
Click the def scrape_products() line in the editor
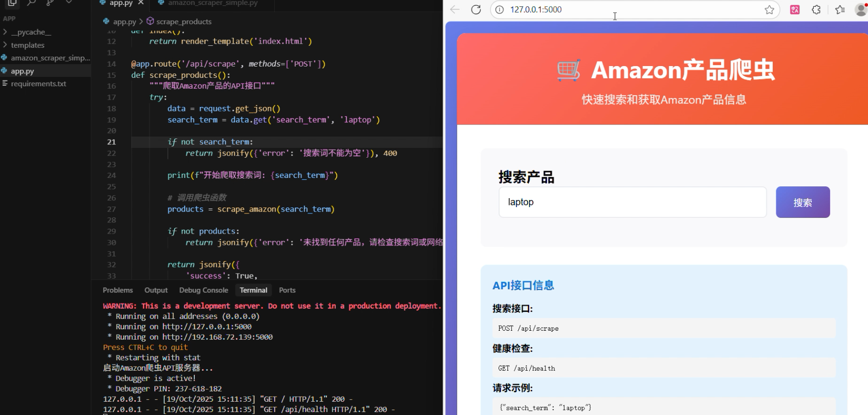[x=181, y=75]
